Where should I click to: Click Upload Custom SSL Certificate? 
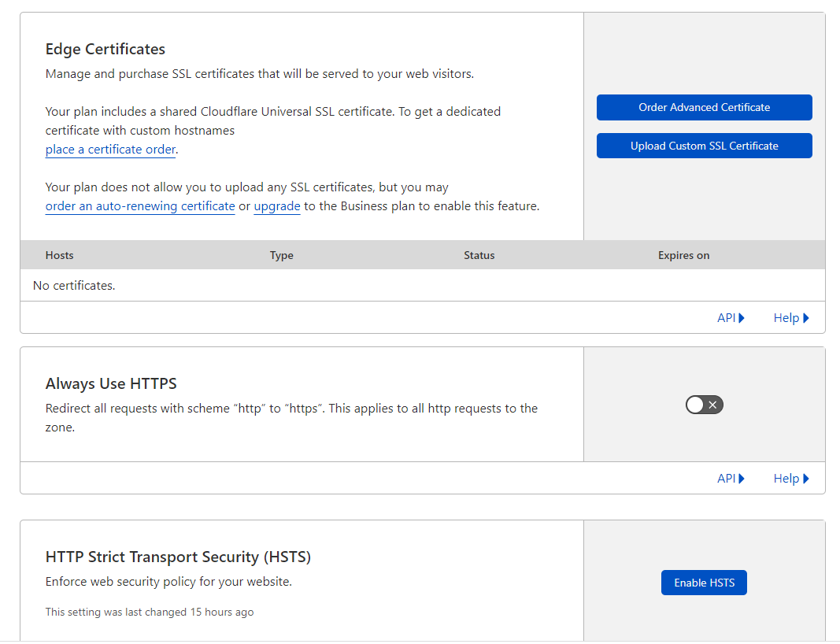coord(704,146)
